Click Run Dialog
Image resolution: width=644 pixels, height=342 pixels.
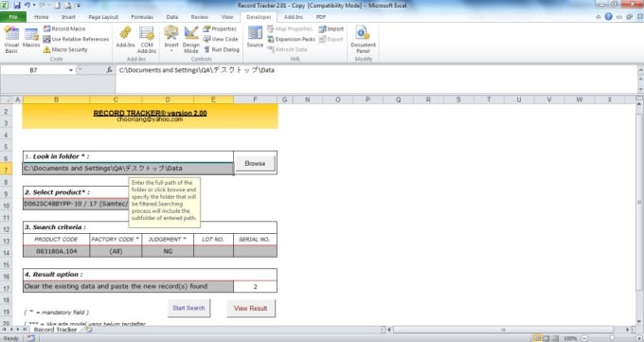pyautogui.click(x=222, y=49)
